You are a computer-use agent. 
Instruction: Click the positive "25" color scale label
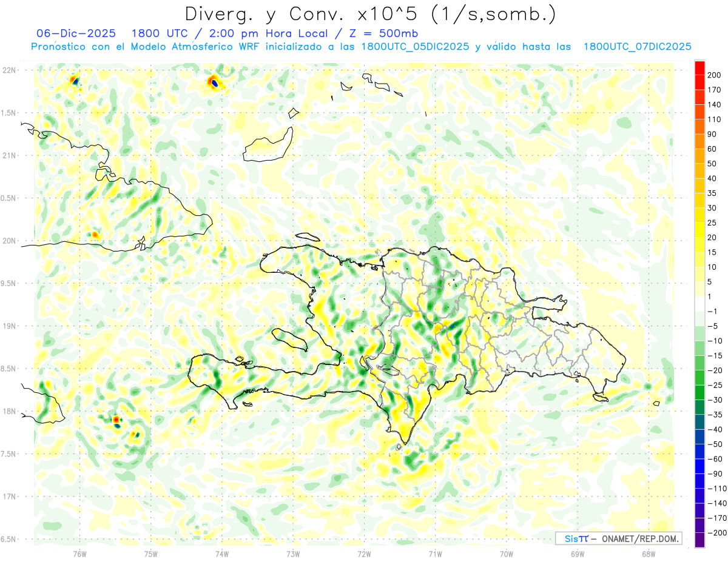pyautogui.click(x=712, y=222)
